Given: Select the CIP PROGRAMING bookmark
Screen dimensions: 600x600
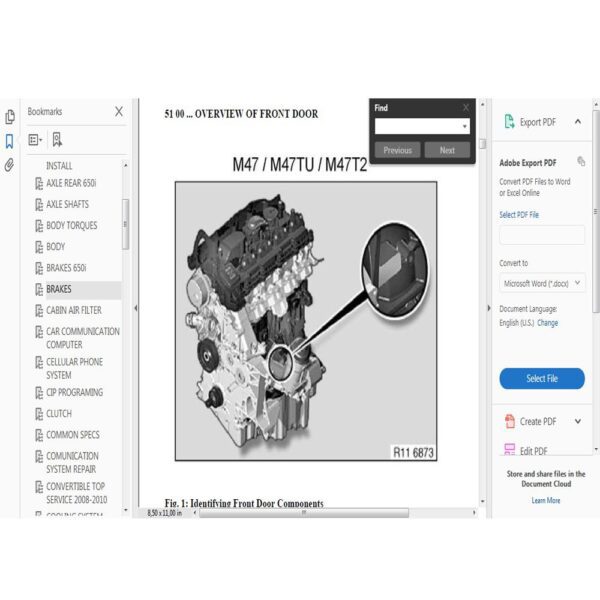Looking at the screenshot, I should click(x=74, y=393).
